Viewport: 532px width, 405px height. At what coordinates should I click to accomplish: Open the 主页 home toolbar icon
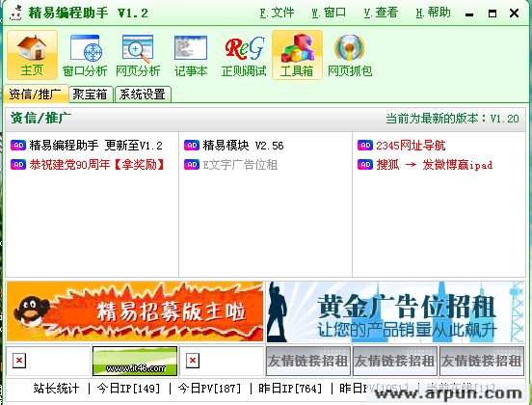(x=32, y=55)
